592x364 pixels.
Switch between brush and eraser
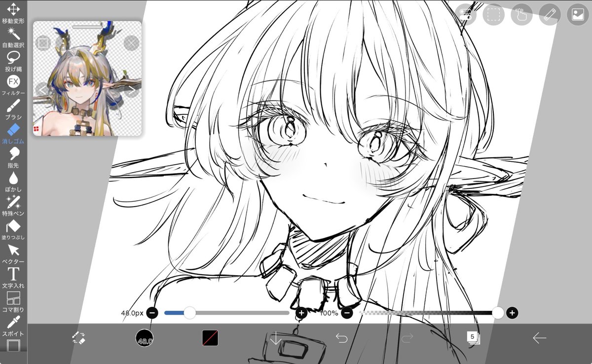click(x=78, y=338)
